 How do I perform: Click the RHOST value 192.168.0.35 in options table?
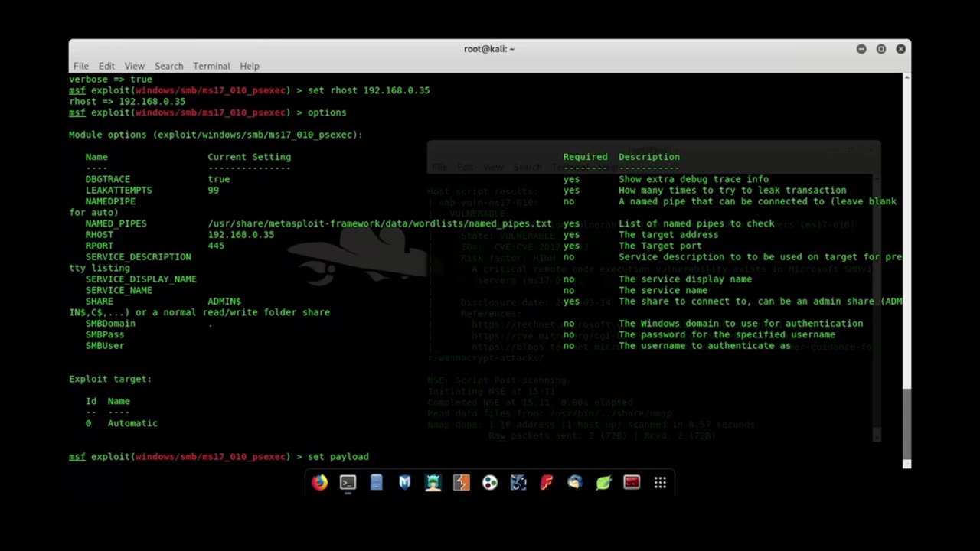(x=240, y=235)
